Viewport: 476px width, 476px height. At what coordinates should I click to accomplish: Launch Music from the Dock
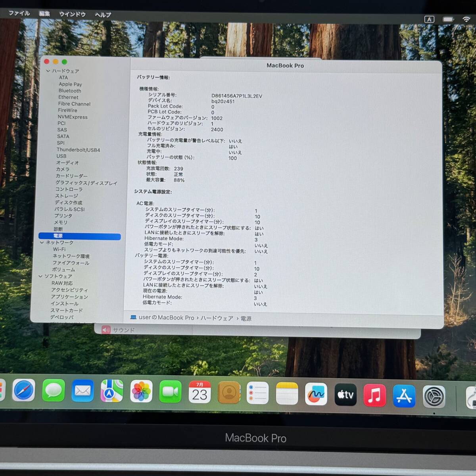375,395
